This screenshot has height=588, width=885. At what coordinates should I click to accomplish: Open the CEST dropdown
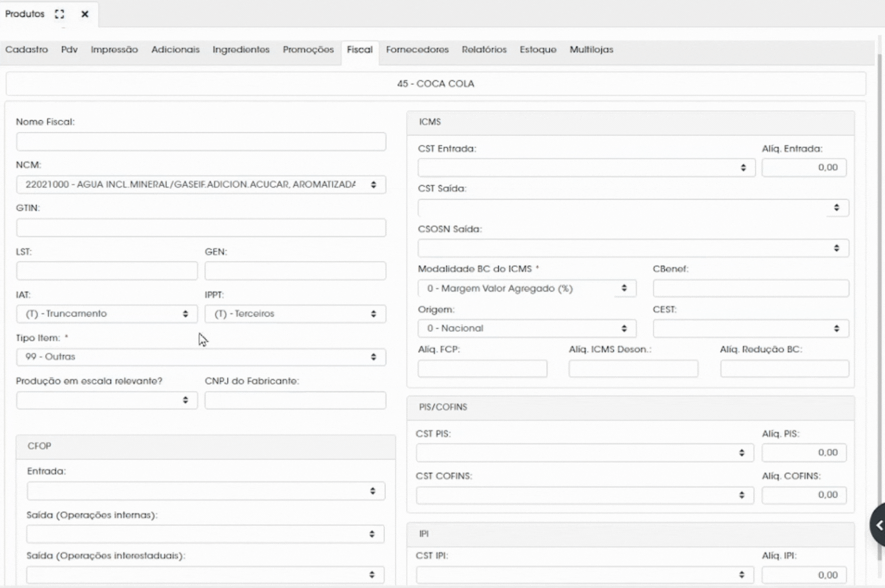point(750,328)
